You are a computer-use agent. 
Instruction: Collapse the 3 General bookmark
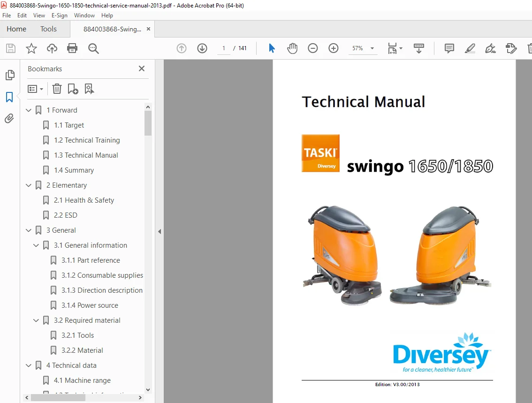[x=29, y=230]
